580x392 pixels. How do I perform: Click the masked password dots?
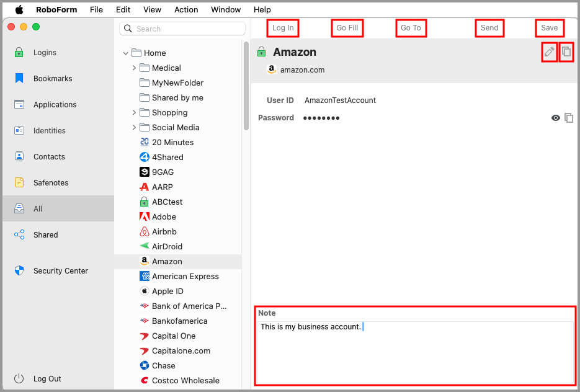click(321, 118)
